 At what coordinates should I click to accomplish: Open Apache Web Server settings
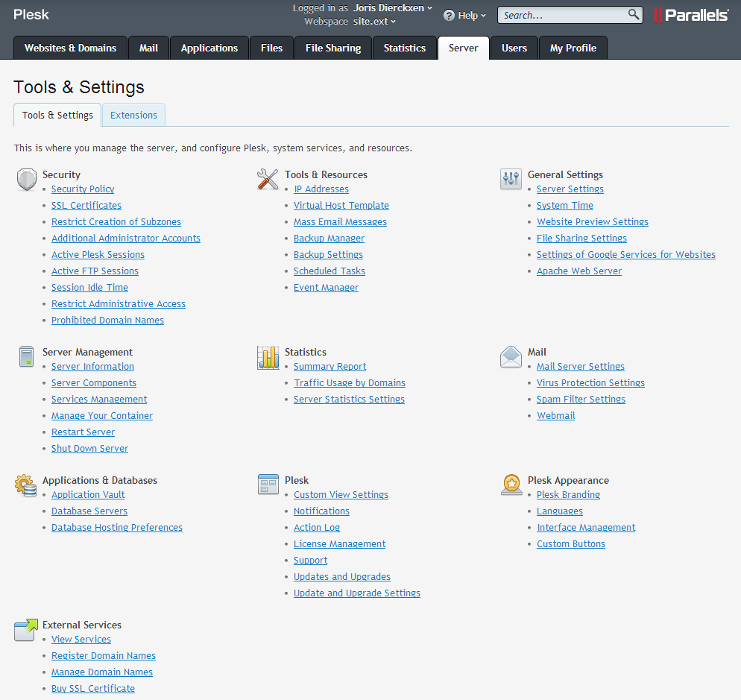(579, 271)
